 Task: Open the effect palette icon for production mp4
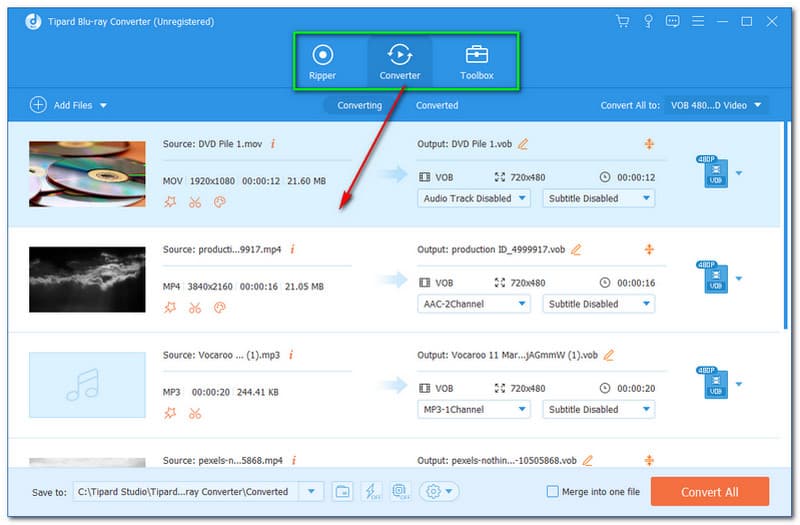(x=220, y=308)
